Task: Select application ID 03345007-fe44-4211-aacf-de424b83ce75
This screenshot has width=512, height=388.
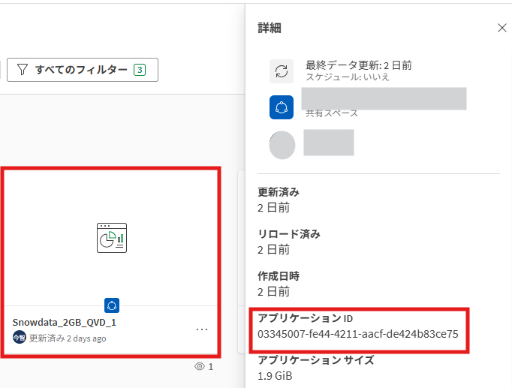Action: [x=358, y=334]
